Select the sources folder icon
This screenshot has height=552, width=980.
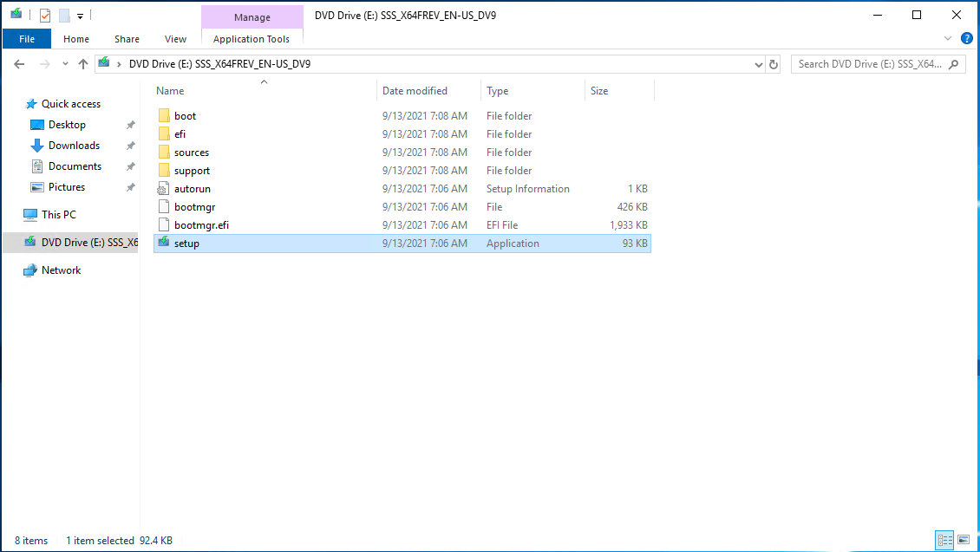[x=164, y=152]
